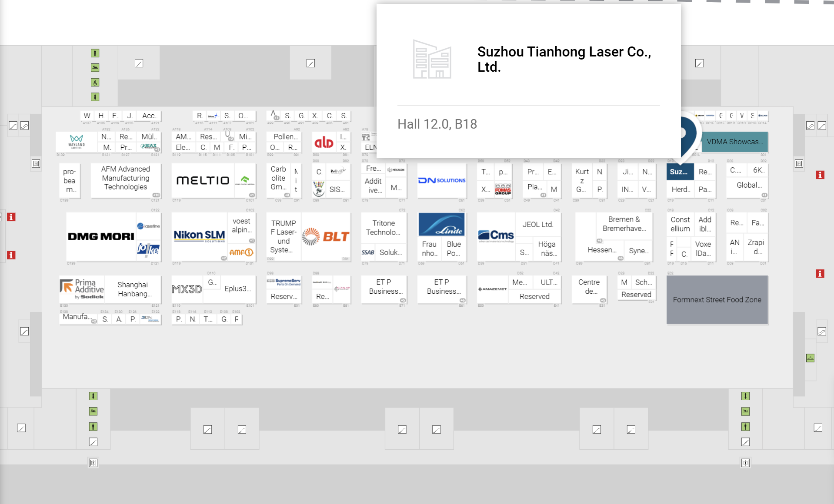
Task: Select the Formnext Street Food Zone area
Action: (x=717, y=300)
